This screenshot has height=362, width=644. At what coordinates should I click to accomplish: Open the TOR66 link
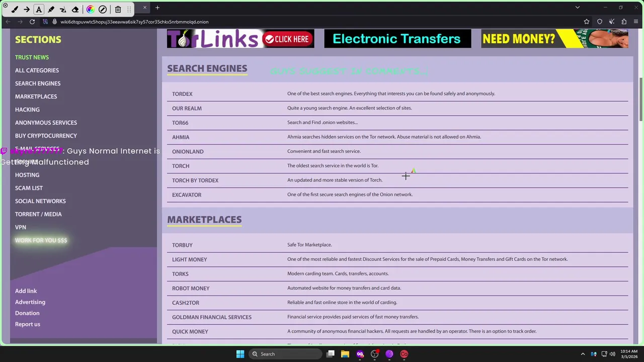pyautogui.click(x=180, y=123)
